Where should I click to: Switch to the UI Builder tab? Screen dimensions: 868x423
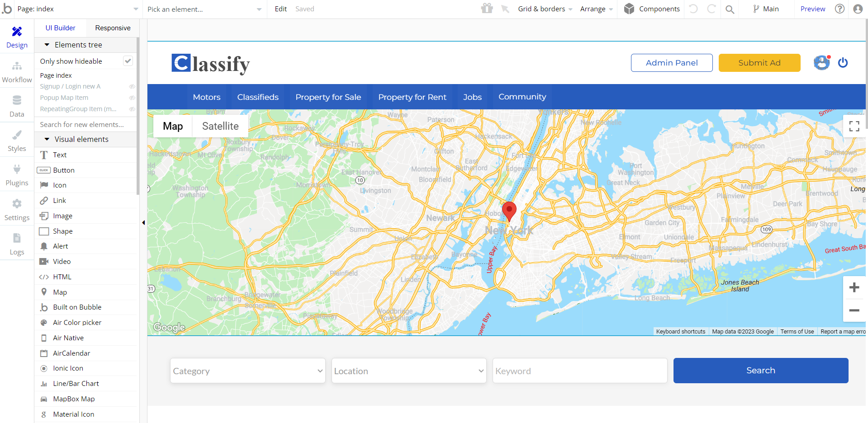coord(60,28)
